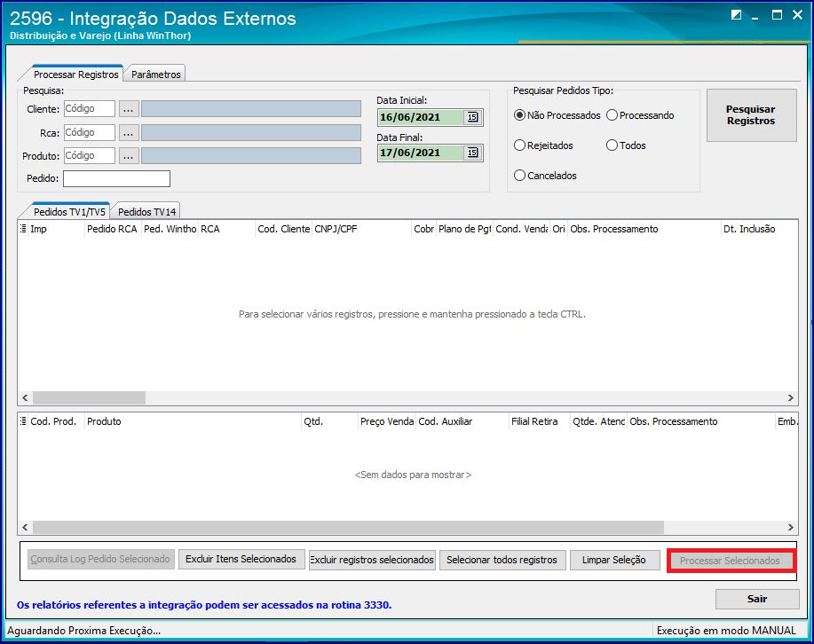Switch to the Pedidos TV1/TV5 tab
The height and width of the screenshot is (644, 814).
pos(69,211)
